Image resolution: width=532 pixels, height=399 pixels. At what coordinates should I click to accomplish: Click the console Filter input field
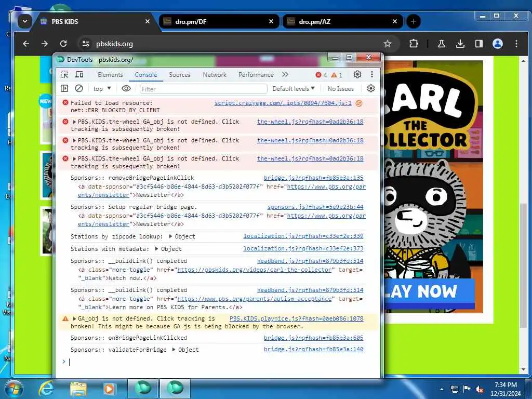pyautogui.click(x=203, y=89)
